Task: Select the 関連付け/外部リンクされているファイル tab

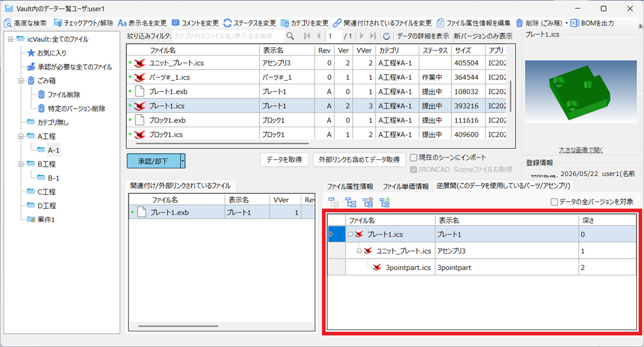Action: coord(181,186)
